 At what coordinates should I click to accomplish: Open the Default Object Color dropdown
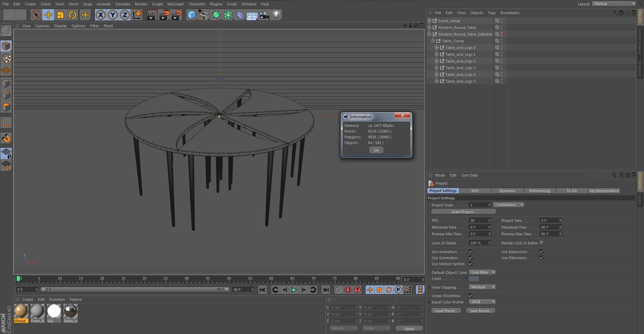pyautogui.click(x=482, y=272)
